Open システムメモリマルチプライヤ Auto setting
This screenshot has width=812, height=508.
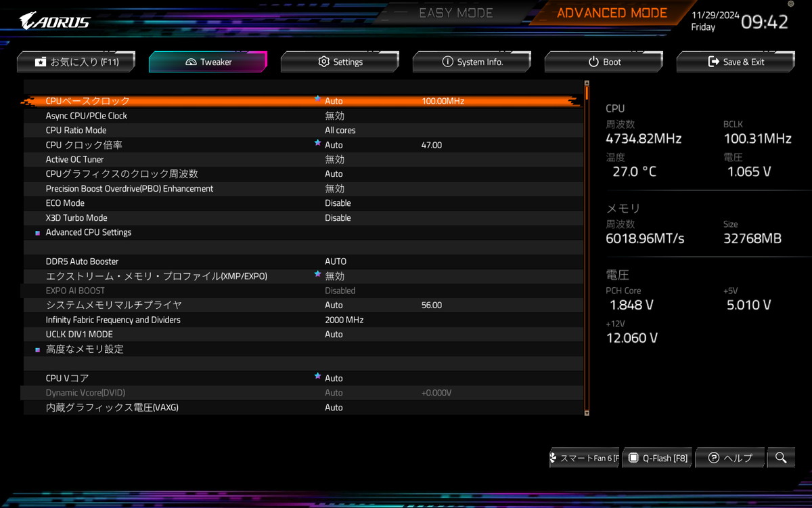[x=334, y=305]
